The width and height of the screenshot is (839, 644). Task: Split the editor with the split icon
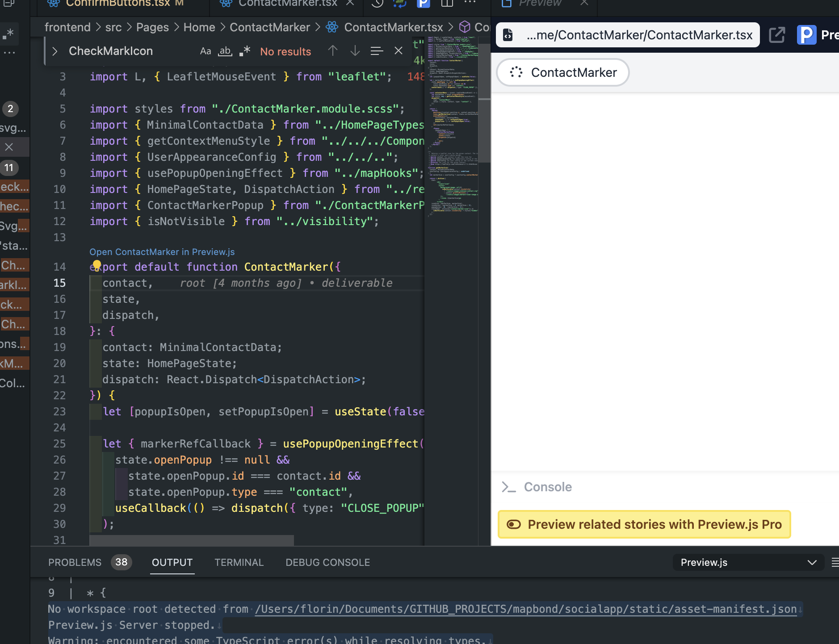point(447,4)
